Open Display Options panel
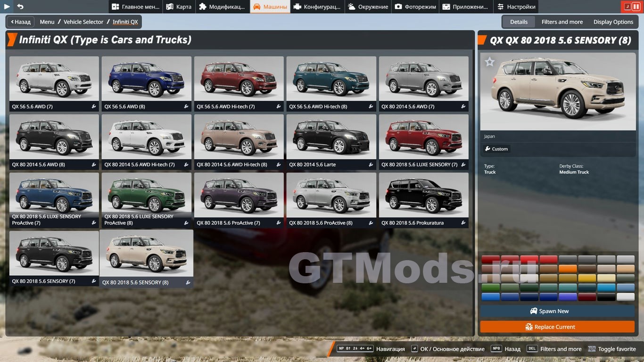The image size is (644, 362). tap(613, 22)
